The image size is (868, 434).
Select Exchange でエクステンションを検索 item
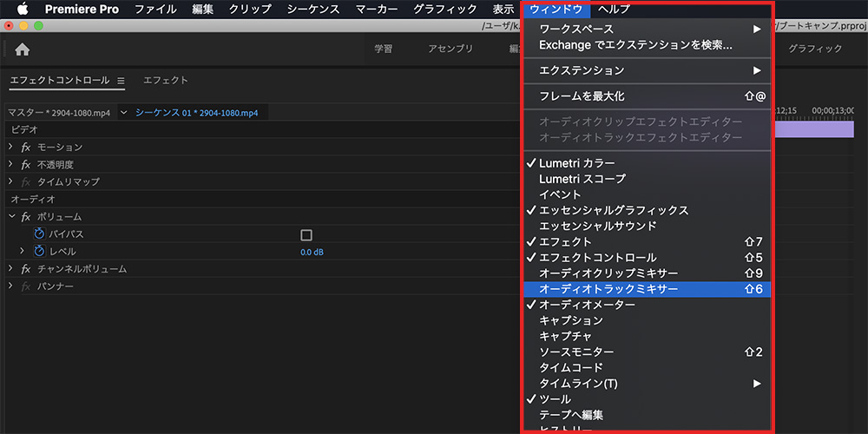(646, 45)
